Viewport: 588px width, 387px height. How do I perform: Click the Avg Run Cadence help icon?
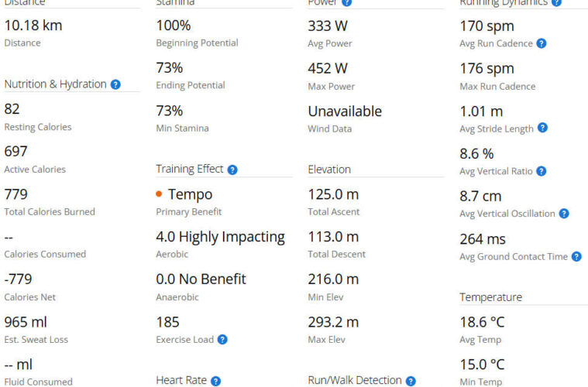click(x=542, y=43)
